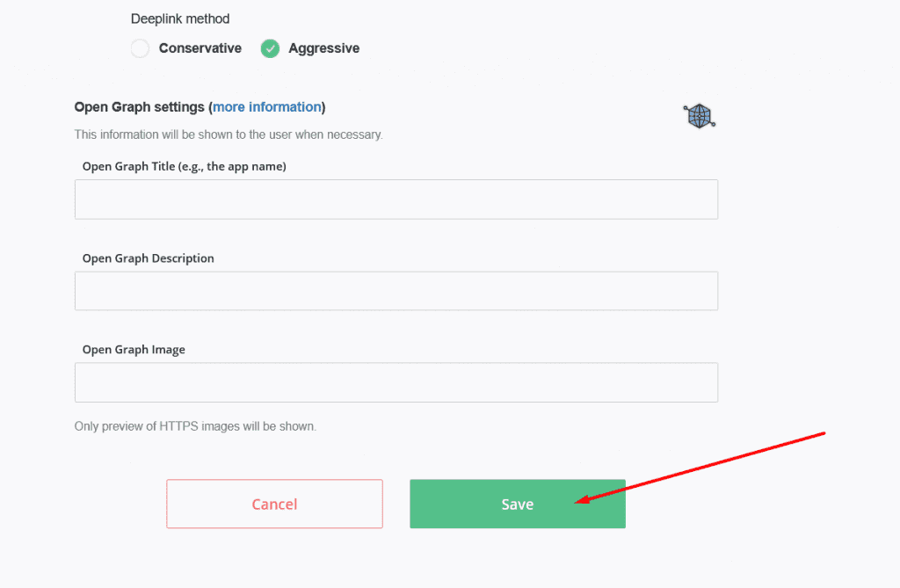Focus the Open Graph Title input field
Image resolution: width=900 pixels, height=588 pixels.
click(396, 200)
